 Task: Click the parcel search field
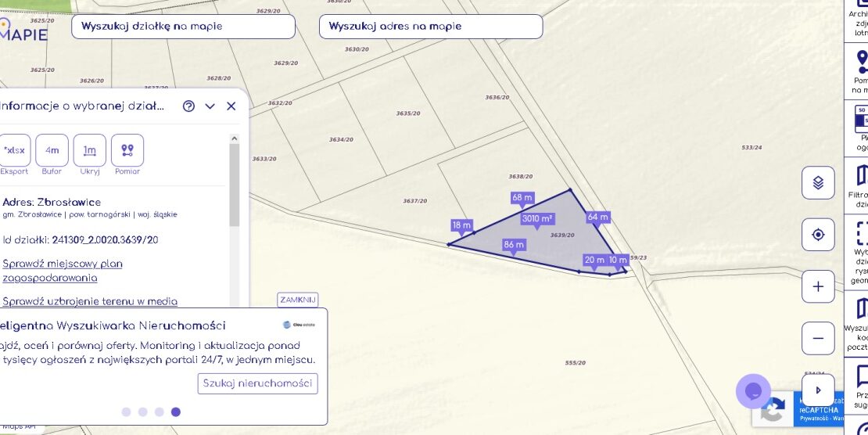pos(183,27)
